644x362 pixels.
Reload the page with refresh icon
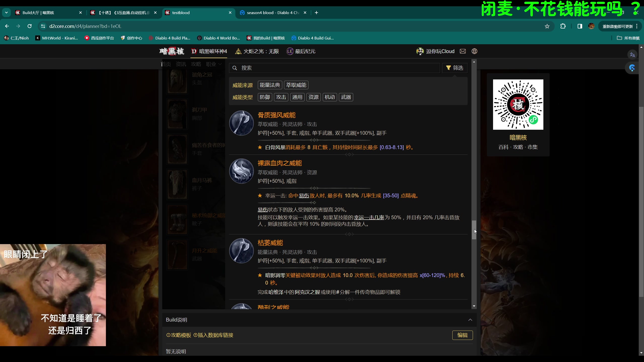pyautogui.click(x=29, y=26)
